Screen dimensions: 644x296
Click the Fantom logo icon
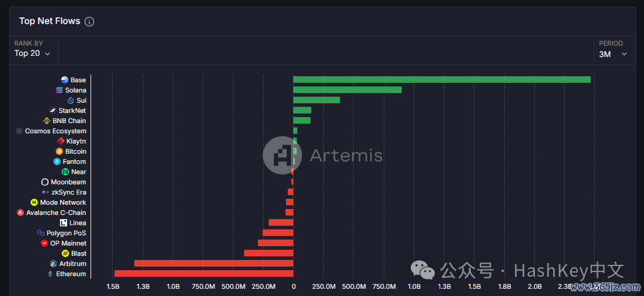pyautogui.click(x=57, y=162)
